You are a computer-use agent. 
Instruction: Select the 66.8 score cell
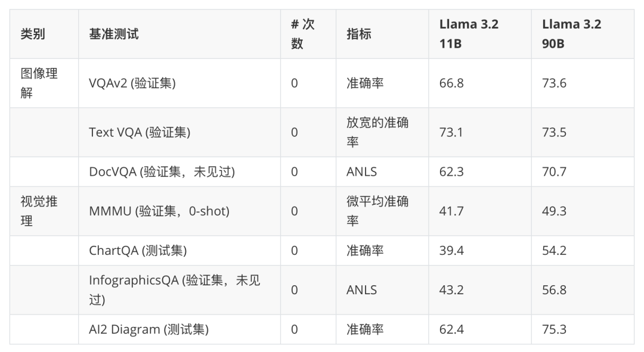(x=451, y=83)
